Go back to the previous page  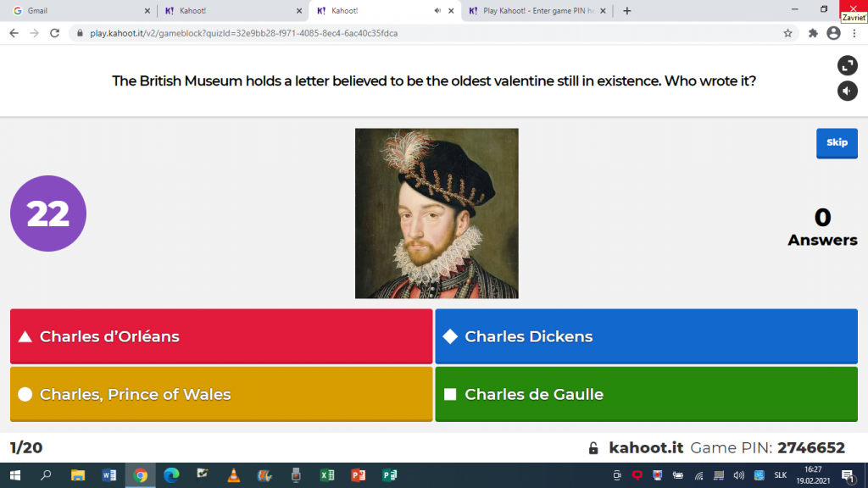coord(14,33)
